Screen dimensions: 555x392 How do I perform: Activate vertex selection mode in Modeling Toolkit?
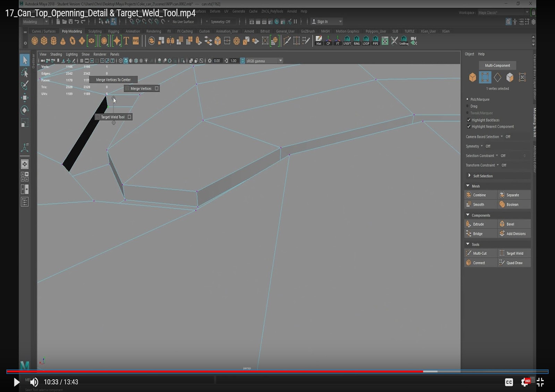pyautogui.click(x=485, y=77)
